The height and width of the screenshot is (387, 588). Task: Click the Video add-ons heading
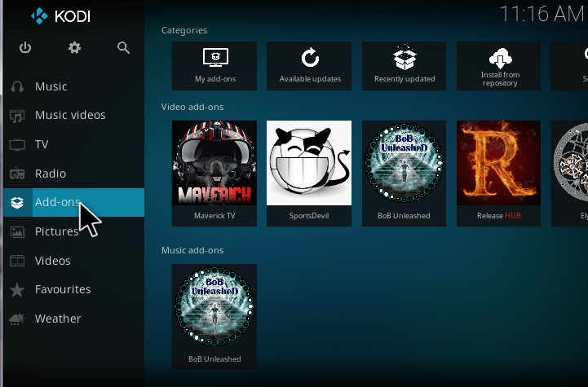[192, 107]
